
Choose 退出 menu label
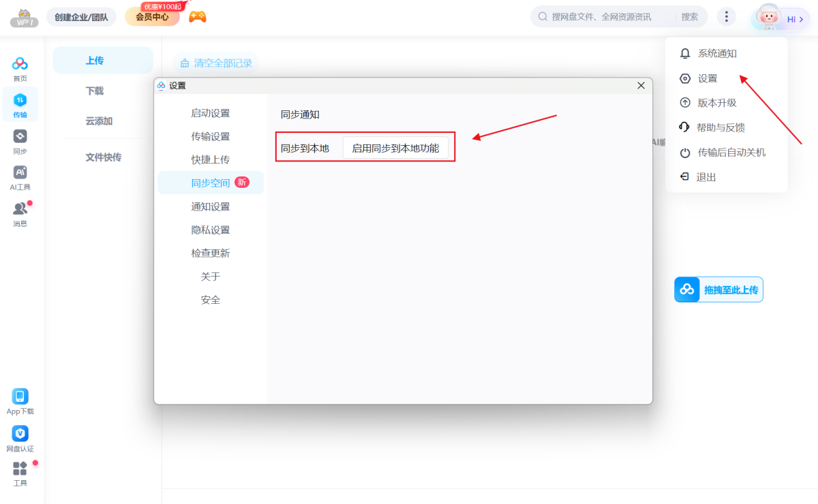(x=706, y=177)
